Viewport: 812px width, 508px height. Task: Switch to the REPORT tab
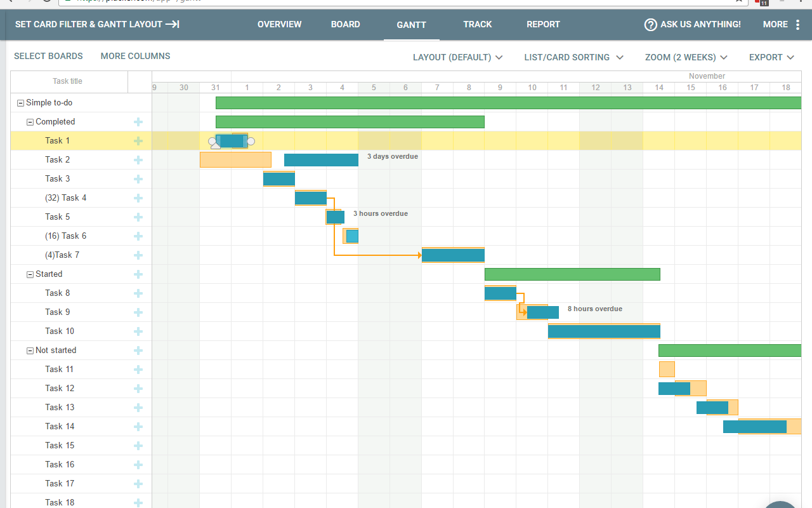[544, 25]
